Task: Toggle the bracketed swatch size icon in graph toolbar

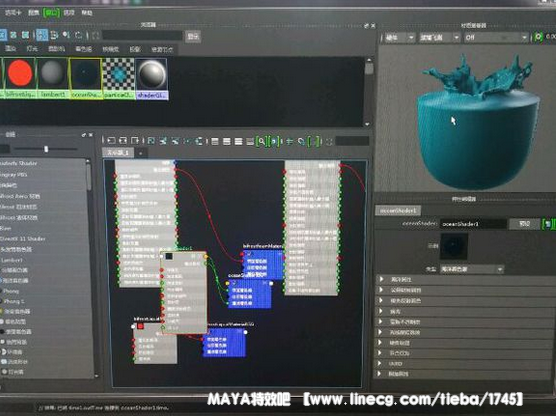Action: coord(274,141)
